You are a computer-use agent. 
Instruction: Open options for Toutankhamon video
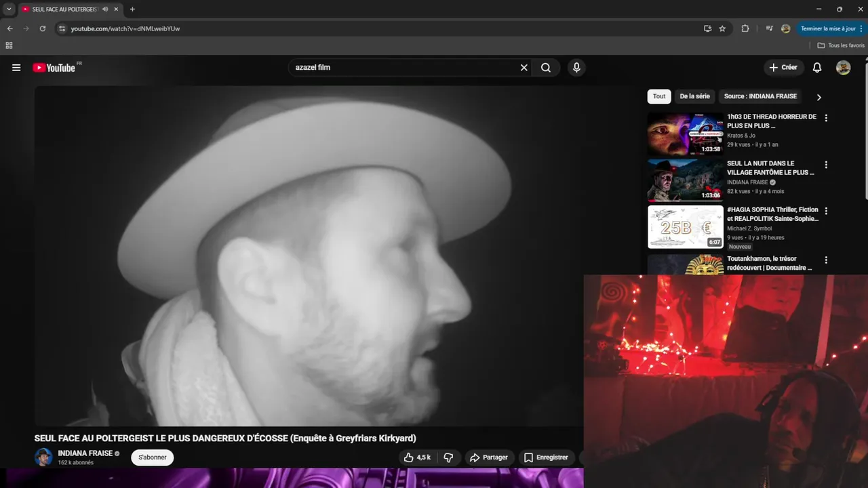[826, 260]
